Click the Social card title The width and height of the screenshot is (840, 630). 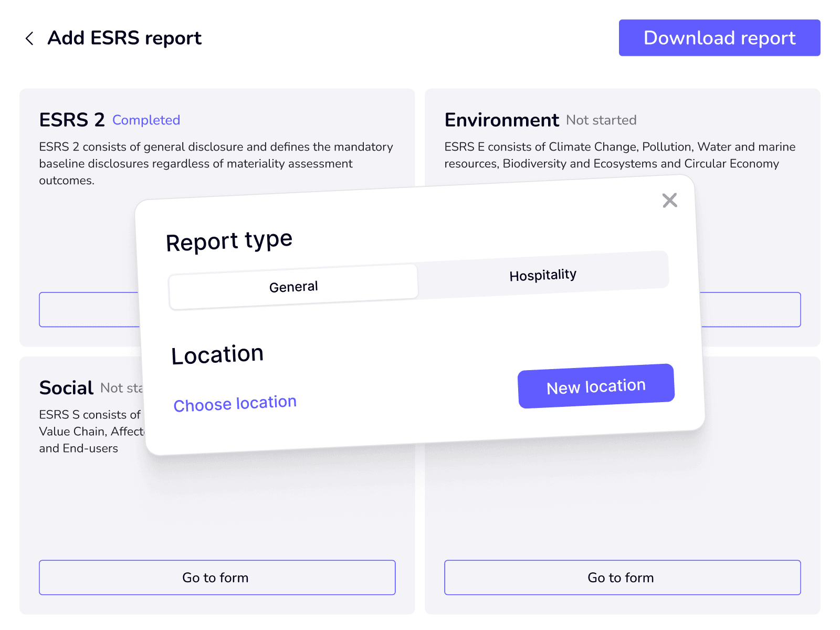click(x=66, y=388)
